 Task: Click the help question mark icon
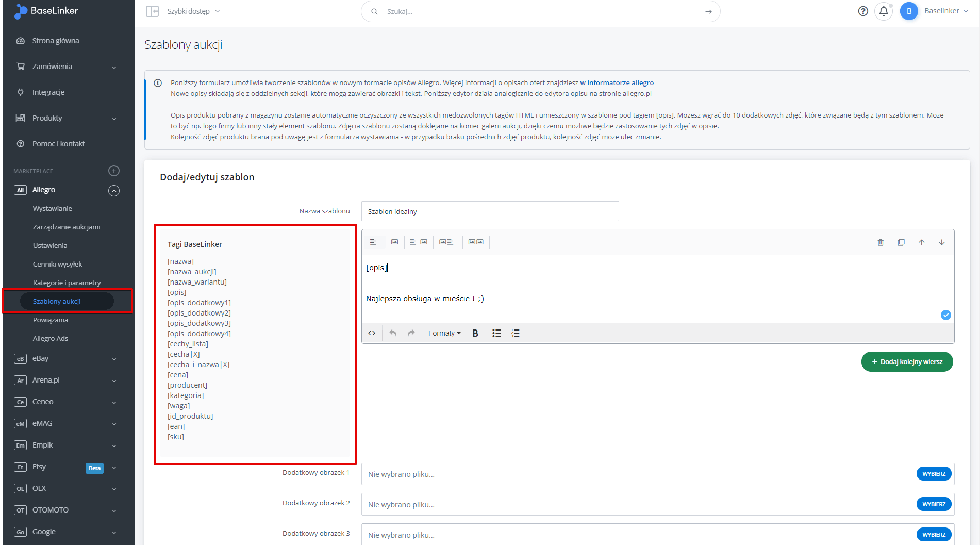(x=863, y=11)
